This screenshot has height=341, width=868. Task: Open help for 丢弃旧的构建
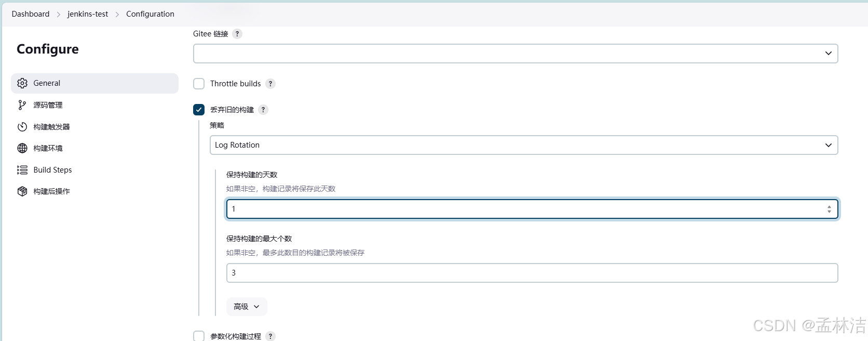263,110
